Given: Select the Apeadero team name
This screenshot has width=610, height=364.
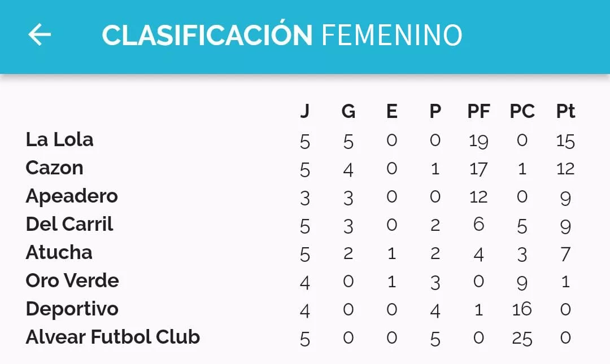Looking at the screenshot, I should (x=72, y=196).
